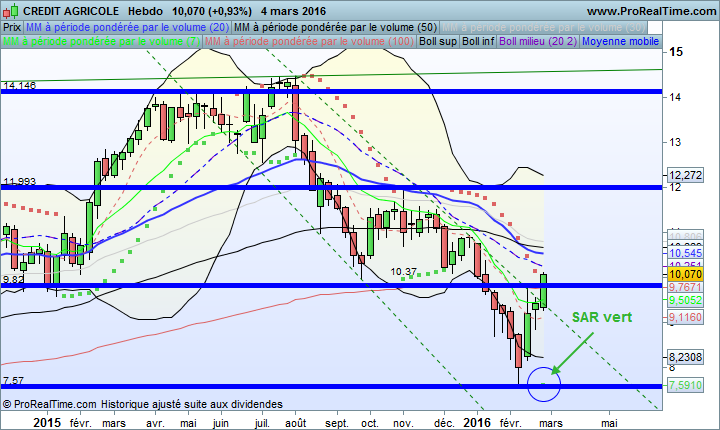Screen dimensions: 720x430
Task: Click the 10,070 (+0,93%) quote in title
Action: 212,11
